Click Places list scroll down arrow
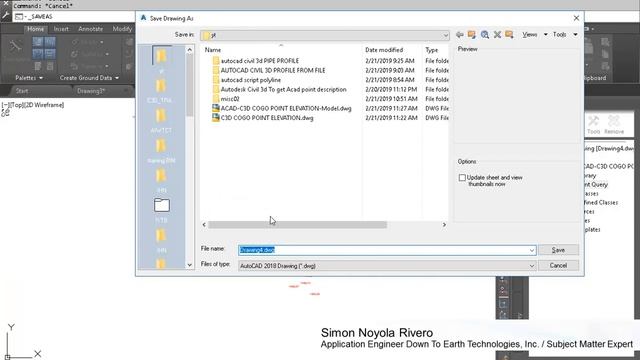The height and width of the screenshot is (360, 640). pyautogui.click(x=189, y=265)
